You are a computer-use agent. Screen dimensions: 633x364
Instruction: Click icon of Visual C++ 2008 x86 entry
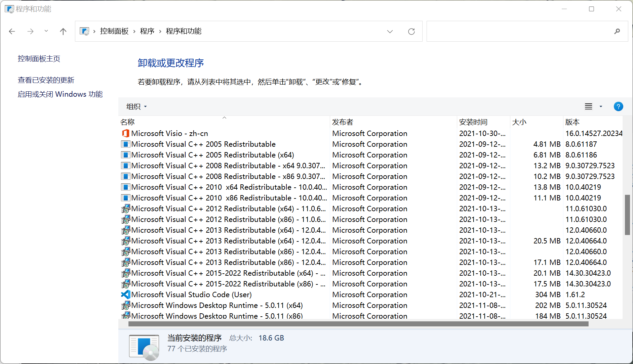tap(126, 176)
